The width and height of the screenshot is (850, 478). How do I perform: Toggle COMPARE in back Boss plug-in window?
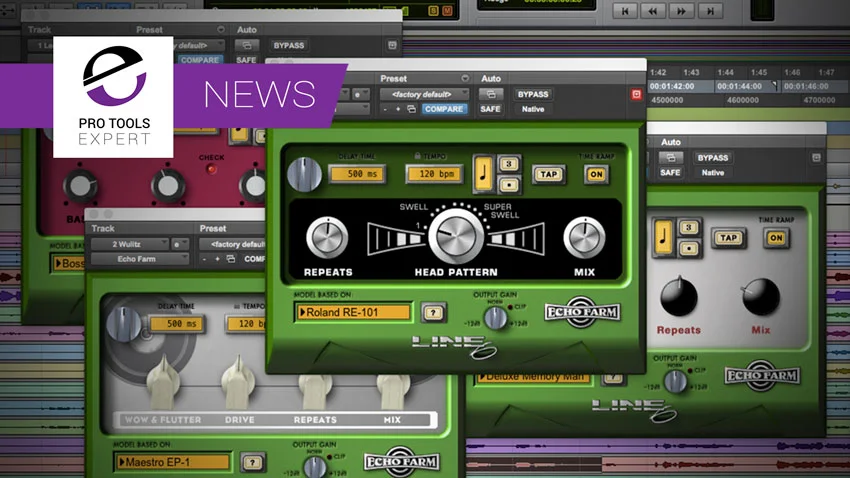199,60
